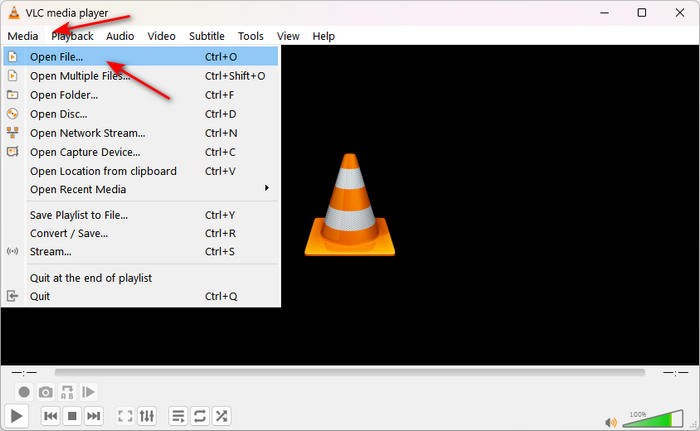700x431 pixels.
Task: Select Convert / Save... entry
Action: 141,233
